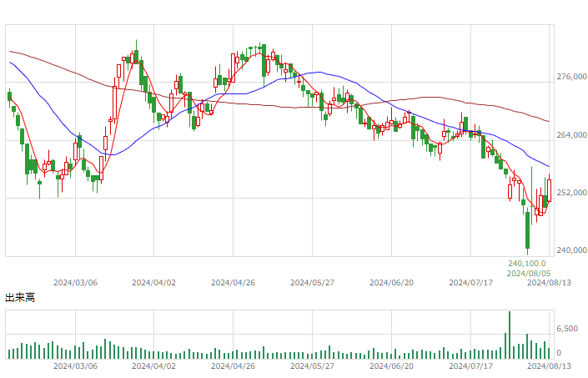
Task: Click volume chart date label 2024/08/13
Action: pyautogui.click(x=549, y=366)
